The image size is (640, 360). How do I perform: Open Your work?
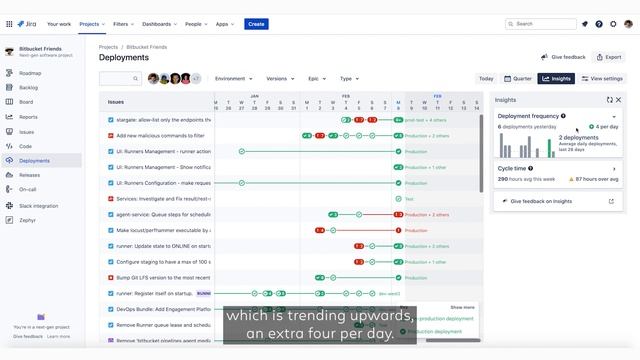[x=59, y=24]
